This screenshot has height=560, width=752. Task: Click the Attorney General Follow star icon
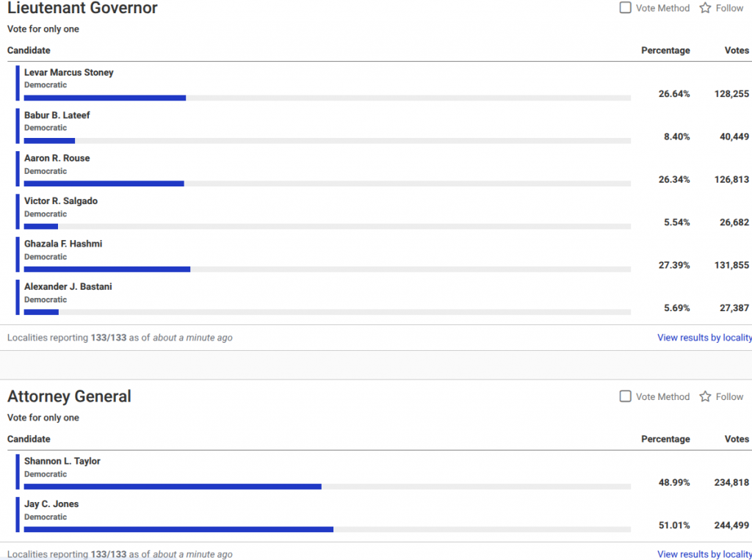pos(705,396)
